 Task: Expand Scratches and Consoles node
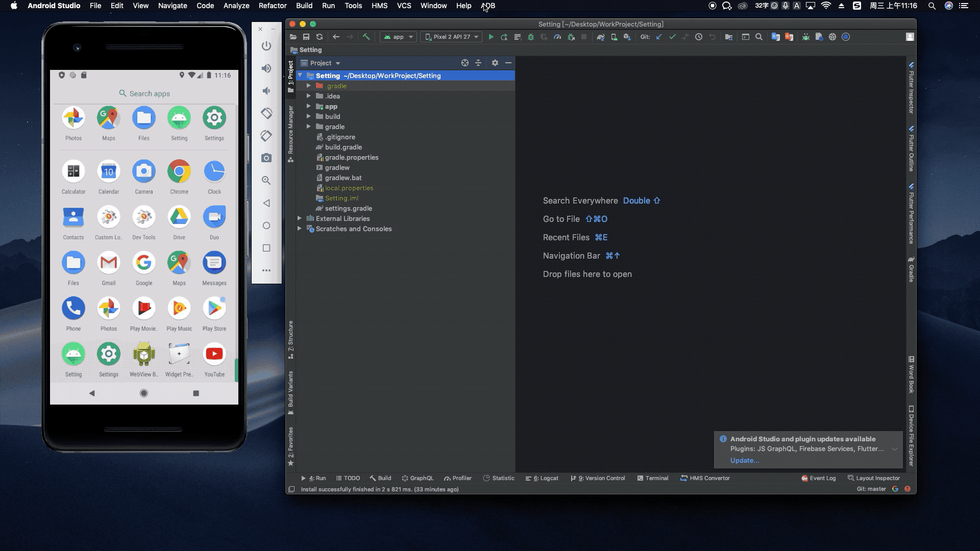click(300, 229)
